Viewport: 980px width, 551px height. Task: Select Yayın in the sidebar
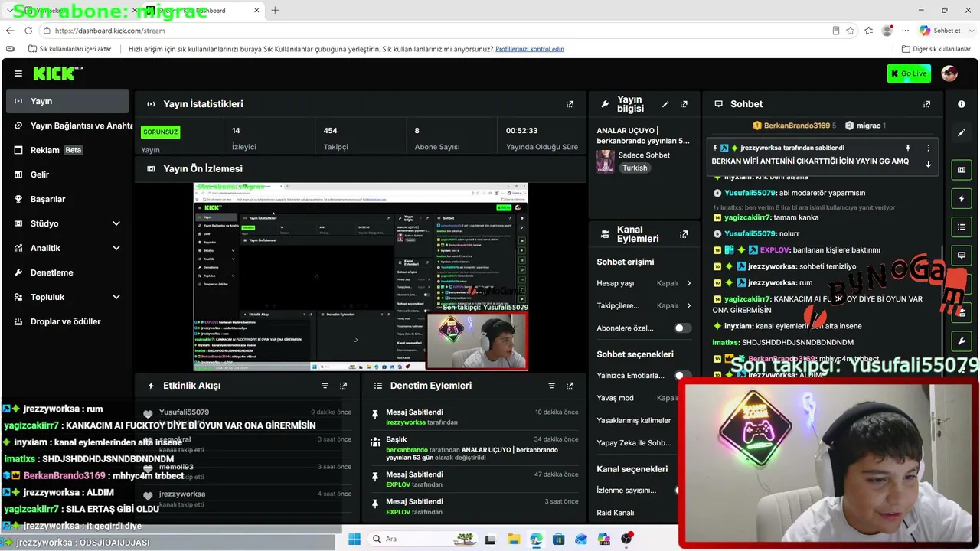[67, 101]
